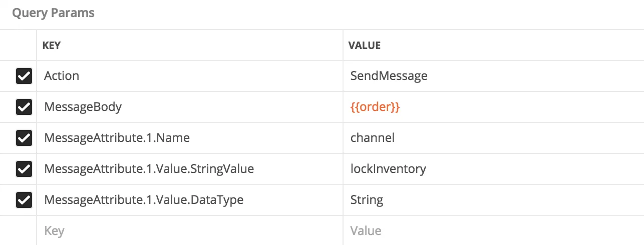Click the KEY column header

point(52,45)
